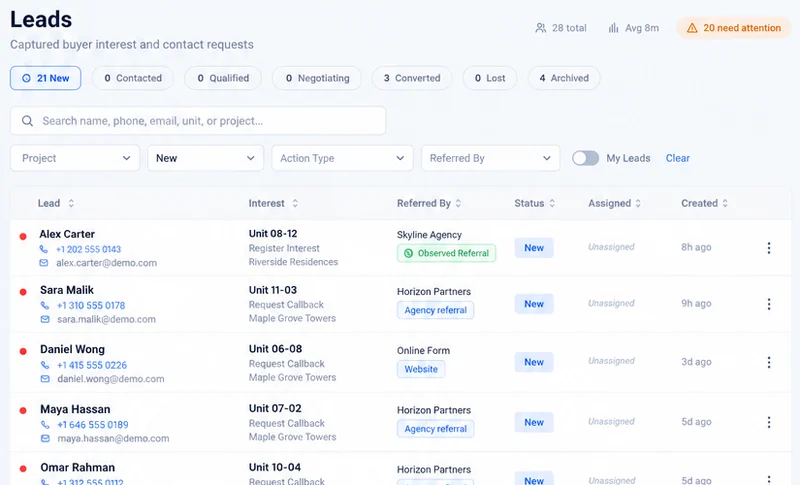
Task: Select the 21 New status tab
Action: coord(45,78)
